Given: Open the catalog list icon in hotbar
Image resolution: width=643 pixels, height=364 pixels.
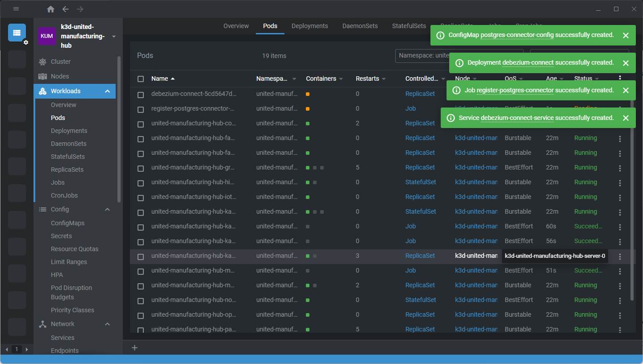Looking at the screenshot, I should (x=17, y=33).
